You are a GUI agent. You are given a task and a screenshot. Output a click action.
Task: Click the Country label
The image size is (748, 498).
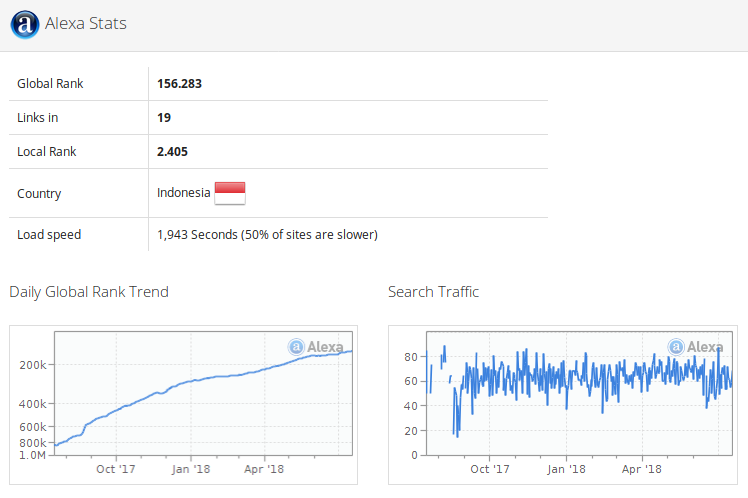coord(39,194)
